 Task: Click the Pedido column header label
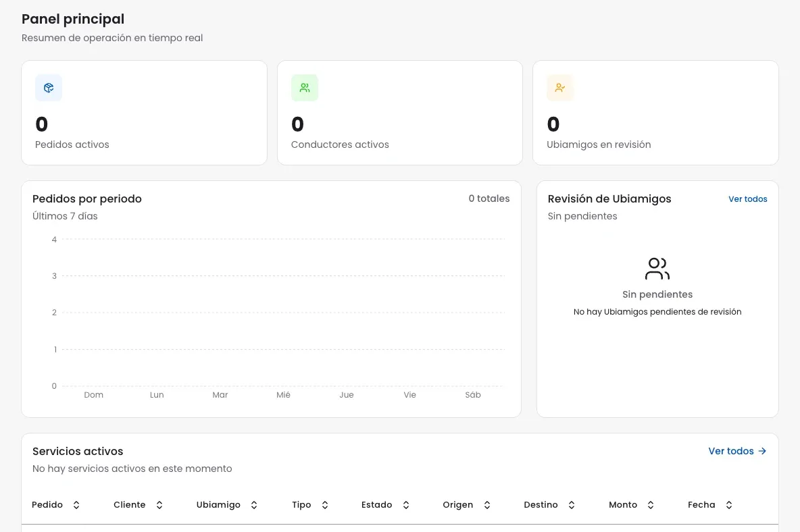(47, 504)
